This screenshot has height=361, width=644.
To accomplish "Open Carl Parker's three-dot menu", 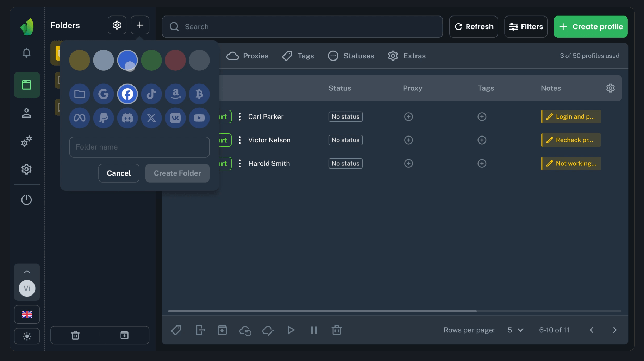I will [x=240, y=117].
